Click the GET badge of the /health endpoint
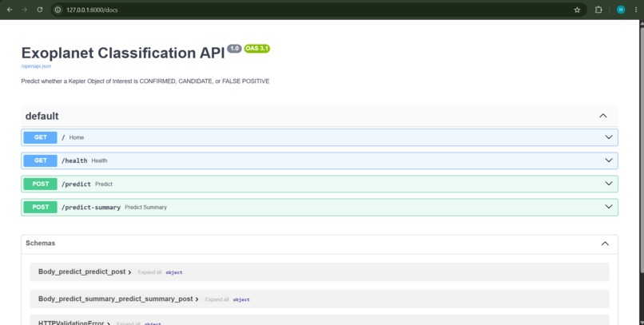This screenshot has width=644, height=325. click(x=40, y=161)
